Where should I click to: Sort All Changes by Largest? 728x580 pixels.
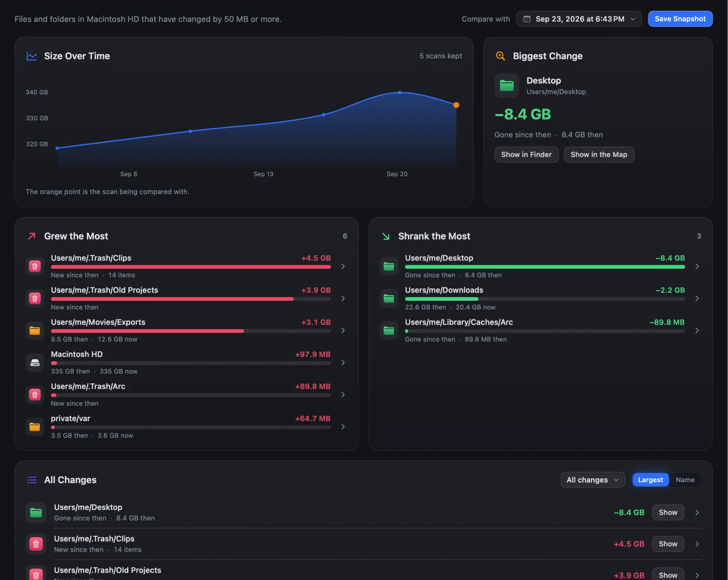pos(651,480)
